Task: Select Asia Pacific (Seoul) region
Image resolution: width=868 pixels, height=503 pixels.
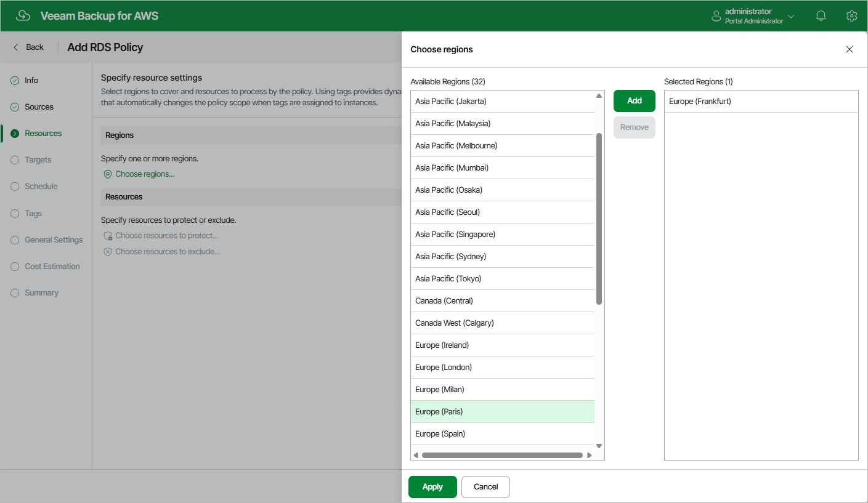Action: [x=503, y=212]
